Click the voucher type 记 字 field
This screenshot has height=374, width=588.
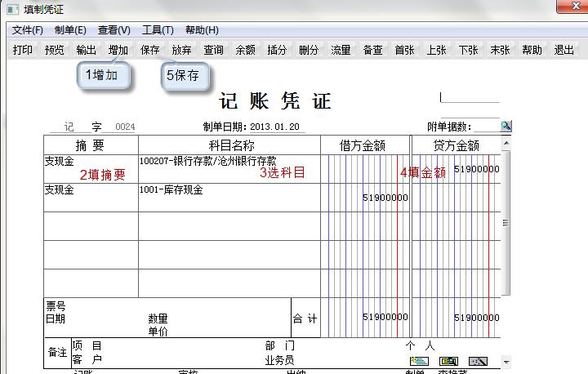(70, 127)
